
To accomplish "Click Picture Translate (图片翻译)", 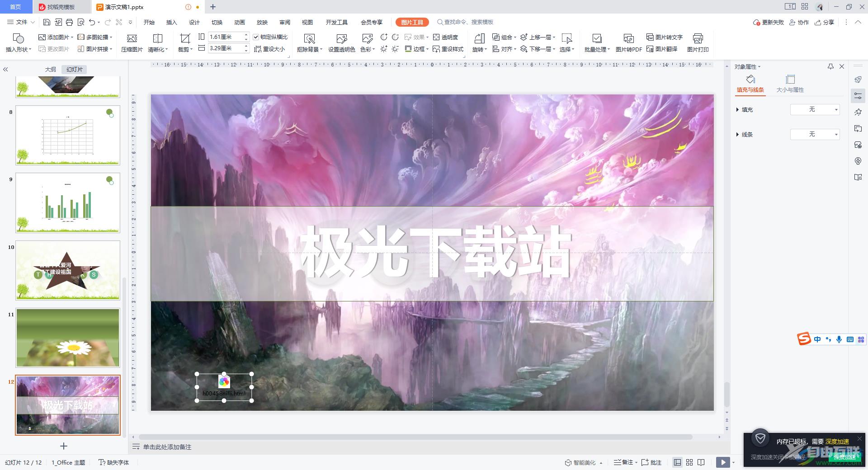I will [662, 49].
